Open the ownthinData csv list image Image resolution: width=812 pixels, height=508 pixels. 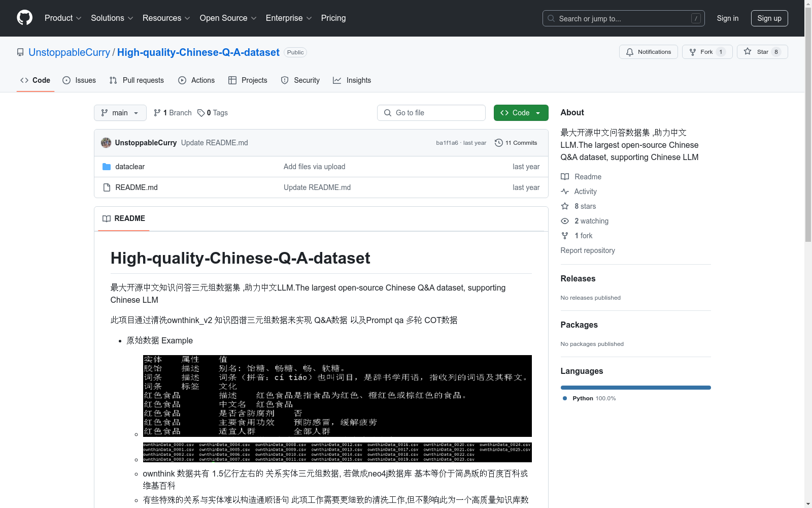(337, 452)
